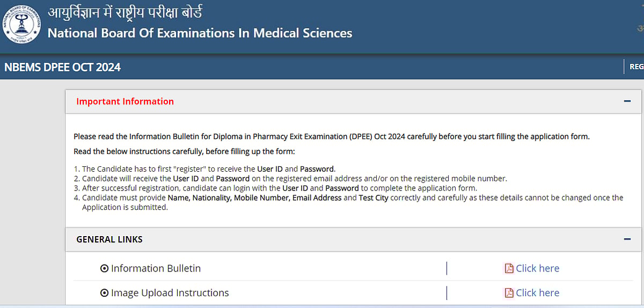Viewport: 644px width, 308px height.
Task: Click the Information Bulletin row label
Action: point(156,268)
